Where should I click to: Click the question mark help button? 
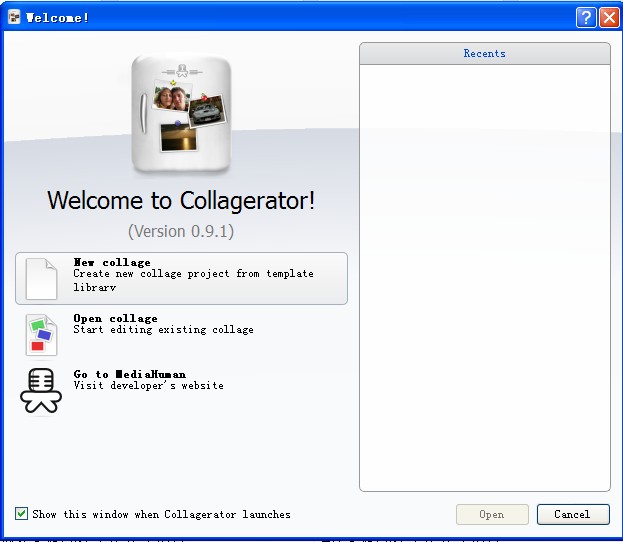[586, 17]
